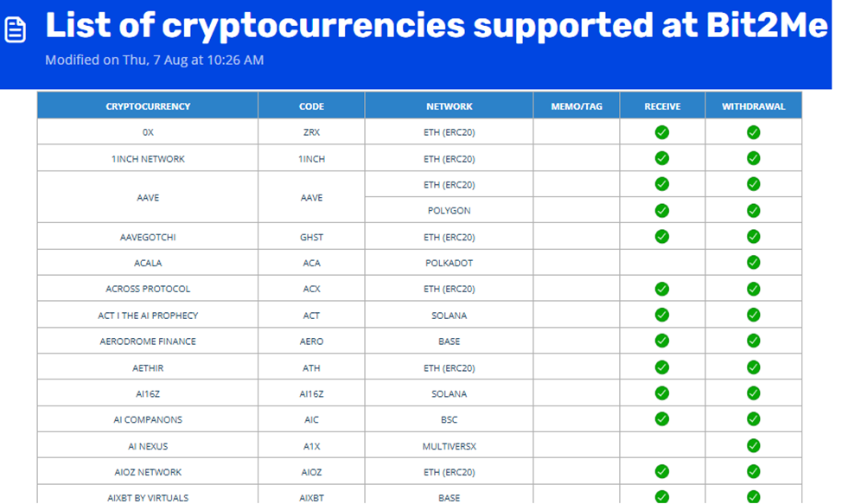Image resolution: width=842 pixels, height=504 pixels.
Task: Click the Code column header
Action: click(x=311, y=106)
